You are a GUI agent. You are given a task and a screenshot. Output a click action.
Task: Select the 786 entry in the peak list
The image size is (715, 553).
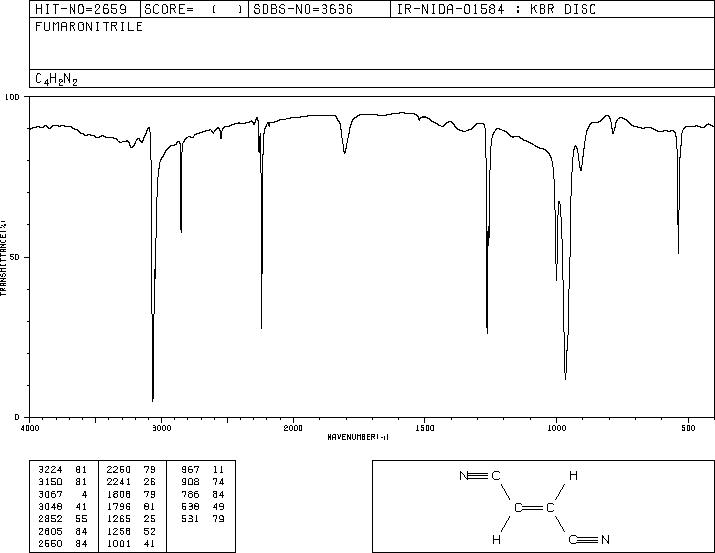pos(190,494)
